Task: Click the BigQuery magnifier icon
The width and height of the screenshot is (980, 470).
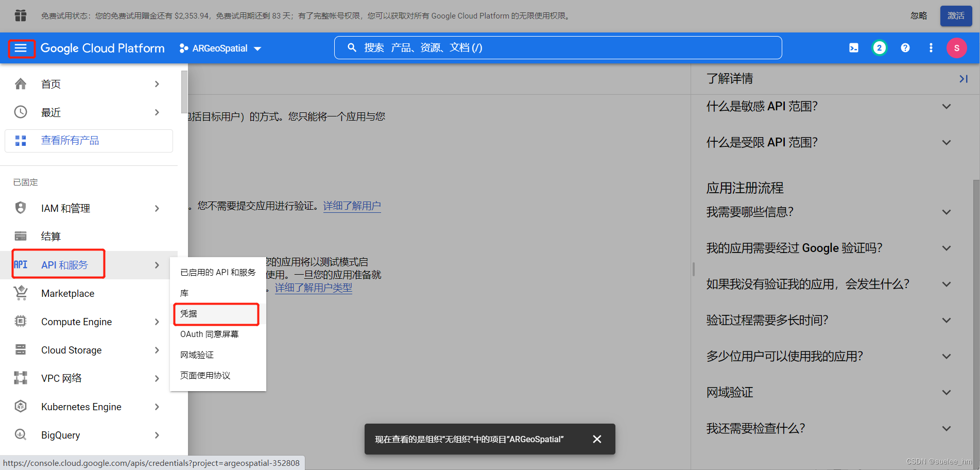Action: click(21, 434)
